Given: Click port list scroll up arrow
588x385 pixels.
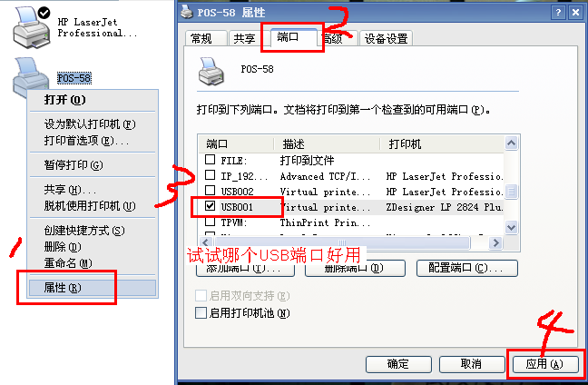Looking at the screenshot, I should pos(511,143).
